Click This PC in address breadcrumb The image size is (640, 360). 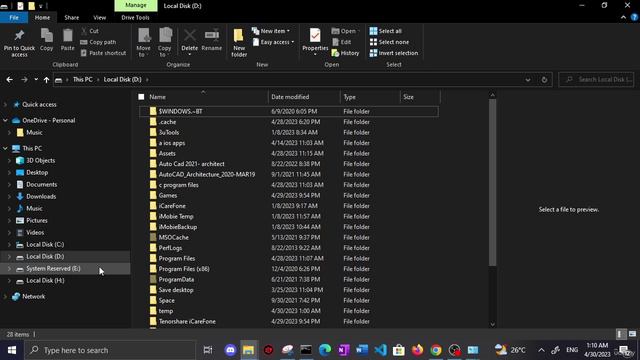tap(82, 80)
